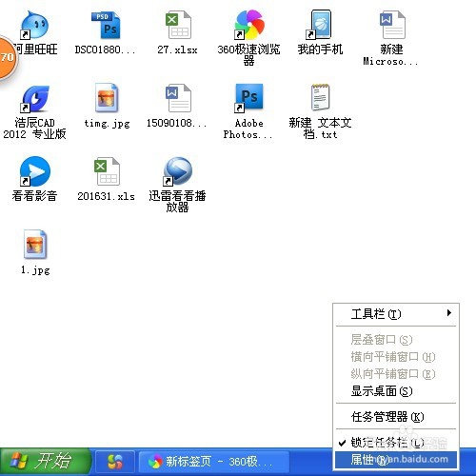Select the 新建 Microsoft Word document icon
This screenshot has width=476, height=476.
pos(392,26)
